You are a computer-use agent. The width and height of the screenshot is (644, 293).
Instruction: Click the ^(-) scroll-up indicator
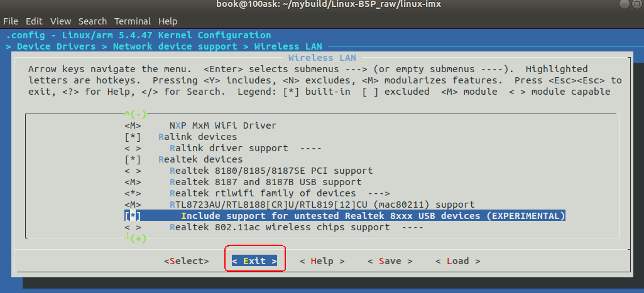point(136,114)
